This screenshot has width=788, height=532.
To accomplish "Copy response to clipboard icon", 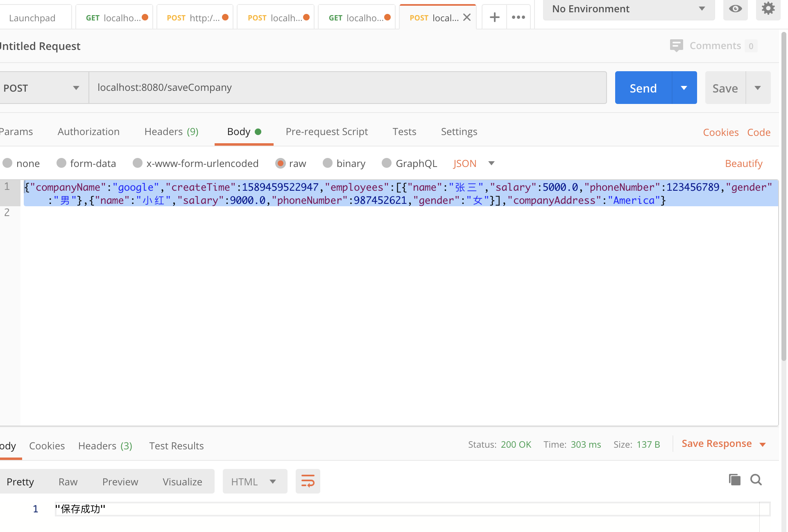I will click(735, 480).
